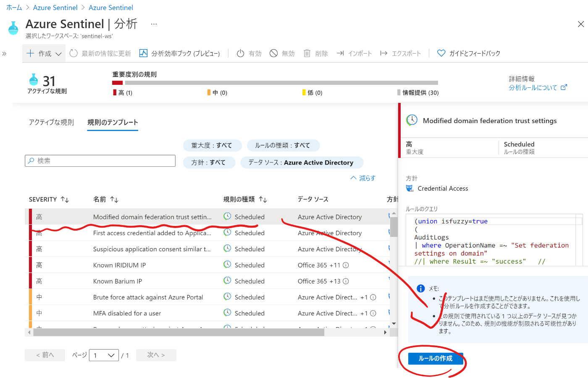
Task: Click the 有効 (Enable) power icon
Action: (x=241, y=53)
